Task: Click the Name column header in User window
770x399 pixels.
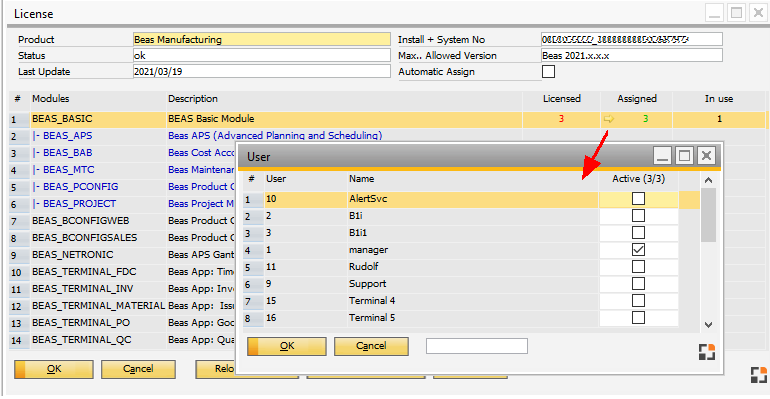Action: 472,179
